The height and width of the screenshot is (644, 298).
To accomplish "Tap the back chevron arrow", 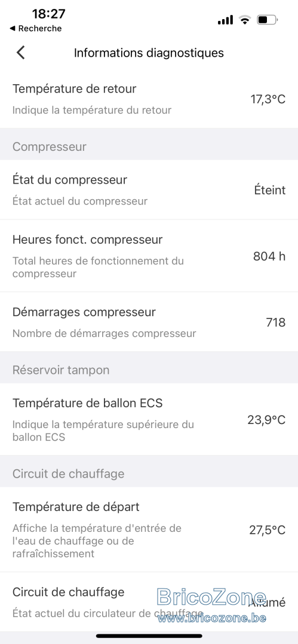I will (20, 52).
